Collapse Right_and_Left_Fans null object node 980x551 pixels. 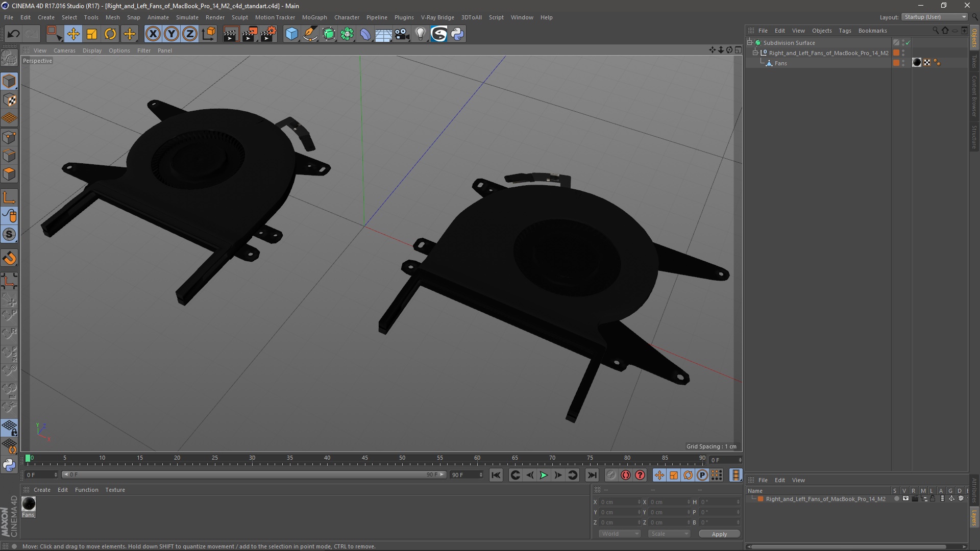point(755,53)
